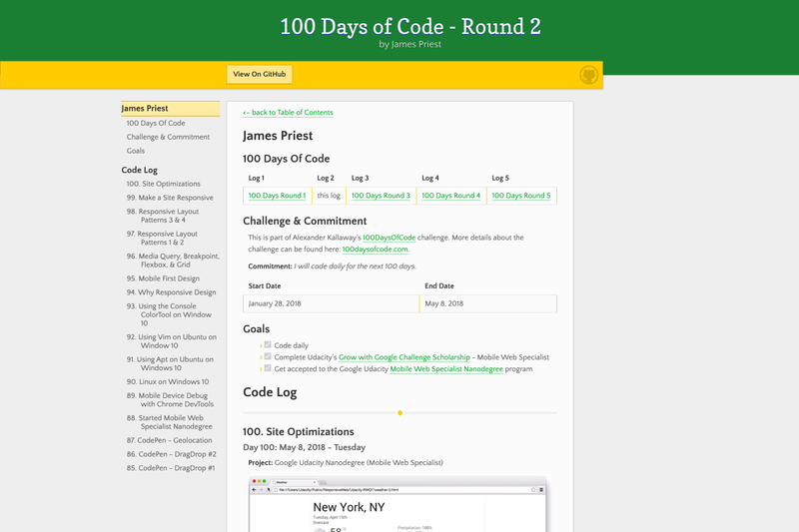Viewport: 799px width, 532px height.
Task: Click the weather app screenshot thumbnail
Action: (398, 504)
